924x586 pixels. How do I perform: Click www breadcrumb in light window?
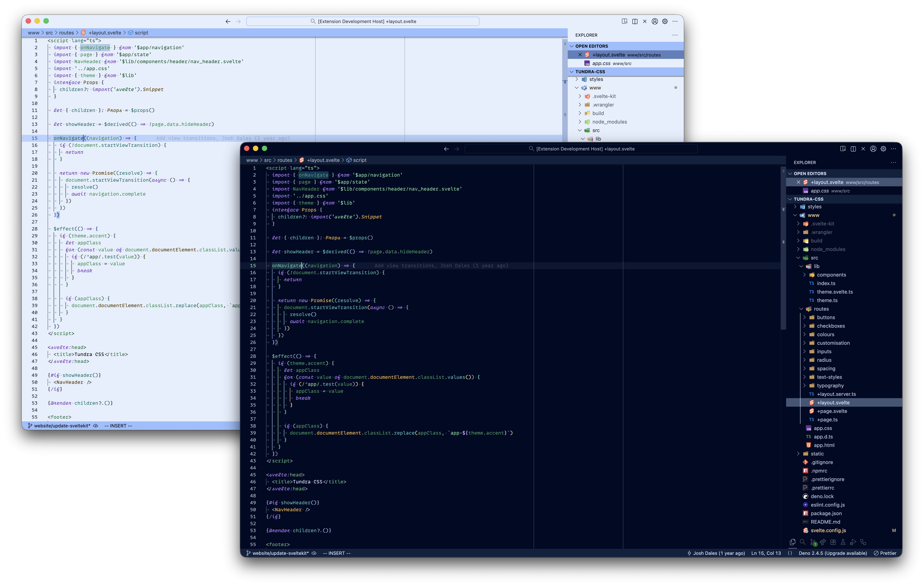pos(33,33)
